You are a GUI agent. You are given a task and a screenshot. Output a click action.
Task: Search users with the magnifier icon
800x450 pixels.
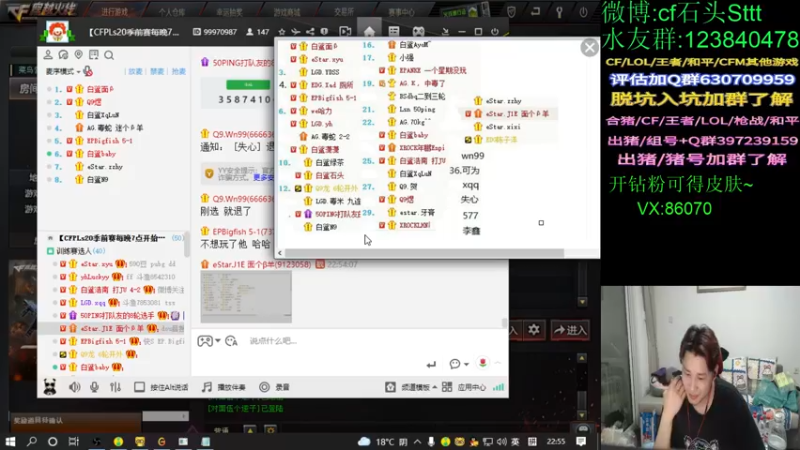coord(109,55)
